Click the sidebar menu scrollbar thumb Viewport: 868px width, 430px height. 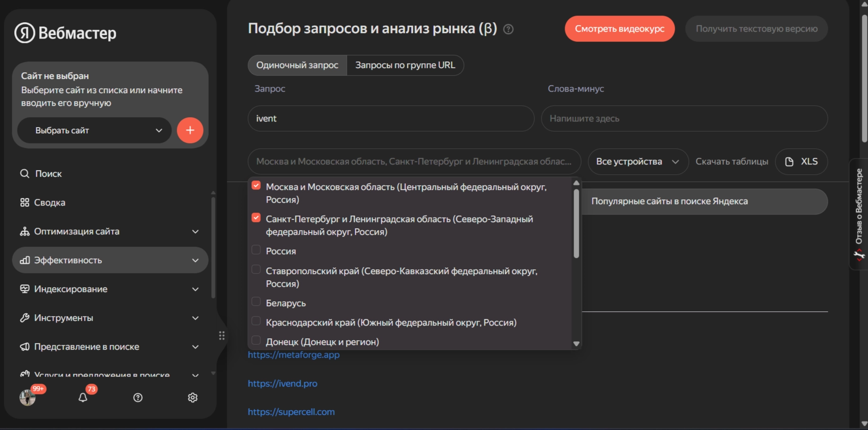213,247
